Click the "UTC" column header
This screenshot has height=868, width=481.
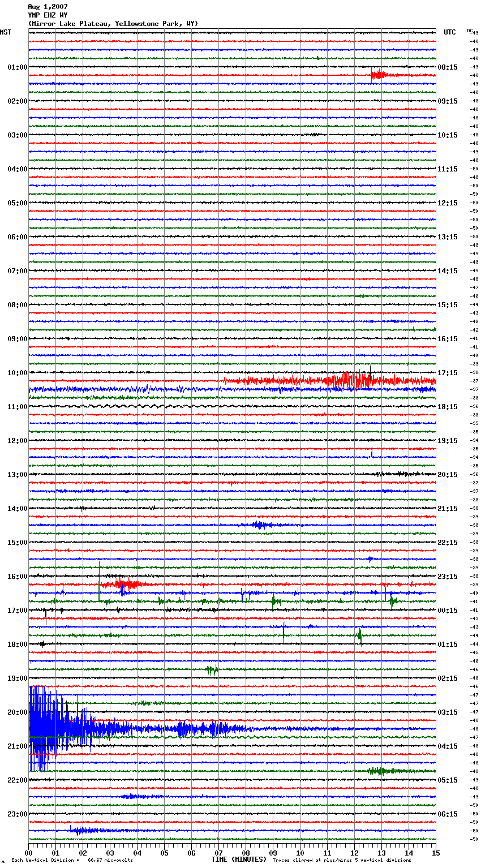(x=450, y=33)
